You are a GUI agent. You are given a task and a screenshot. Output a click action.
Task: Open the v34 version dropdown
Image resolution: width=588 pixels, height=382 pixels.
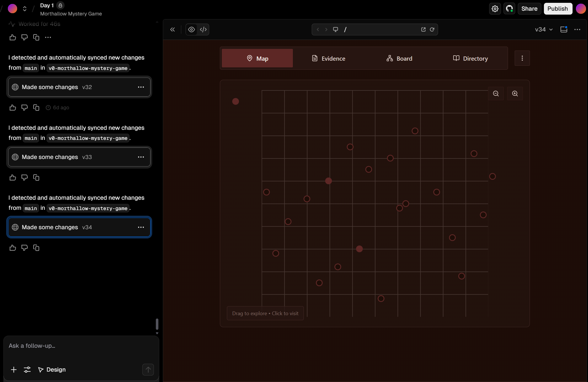click(x=544, y=29)
